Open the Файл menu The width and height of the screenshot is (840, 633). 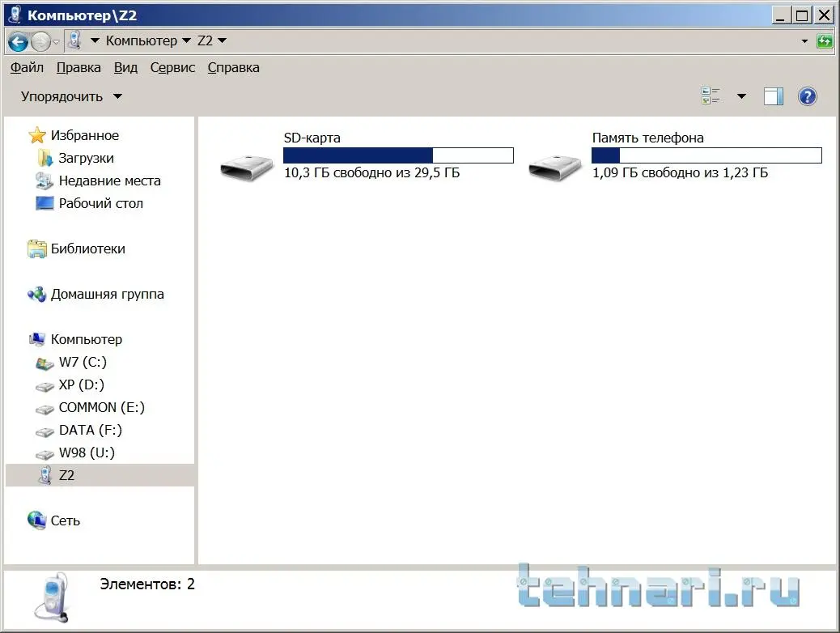(x=27, y=67)
